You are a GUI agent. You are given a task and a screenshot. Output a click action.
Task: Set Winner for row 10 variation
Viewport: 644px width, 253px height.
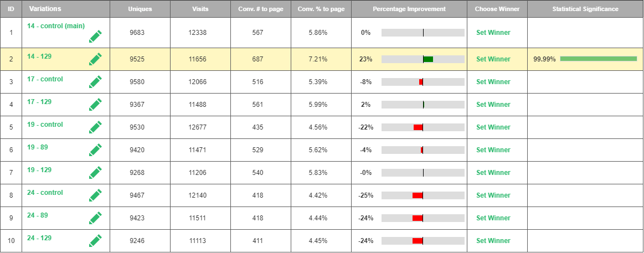pos(493,241)
